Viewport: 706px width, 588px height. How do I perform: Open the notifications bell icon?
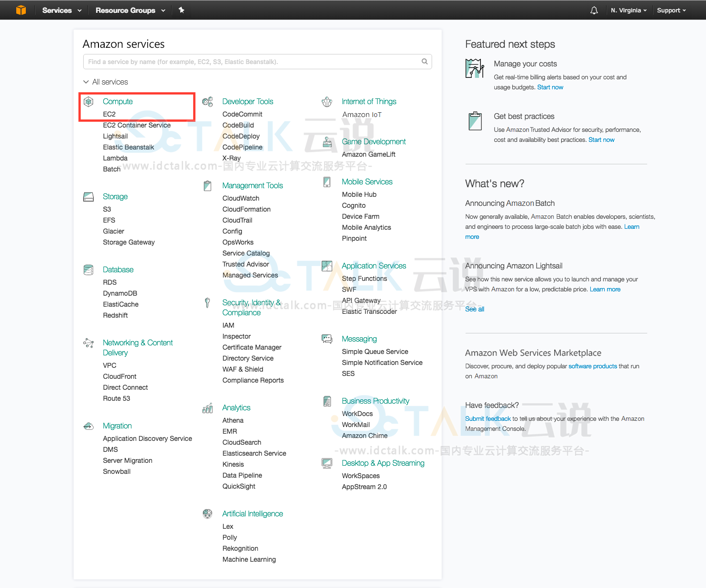[594, 10]
